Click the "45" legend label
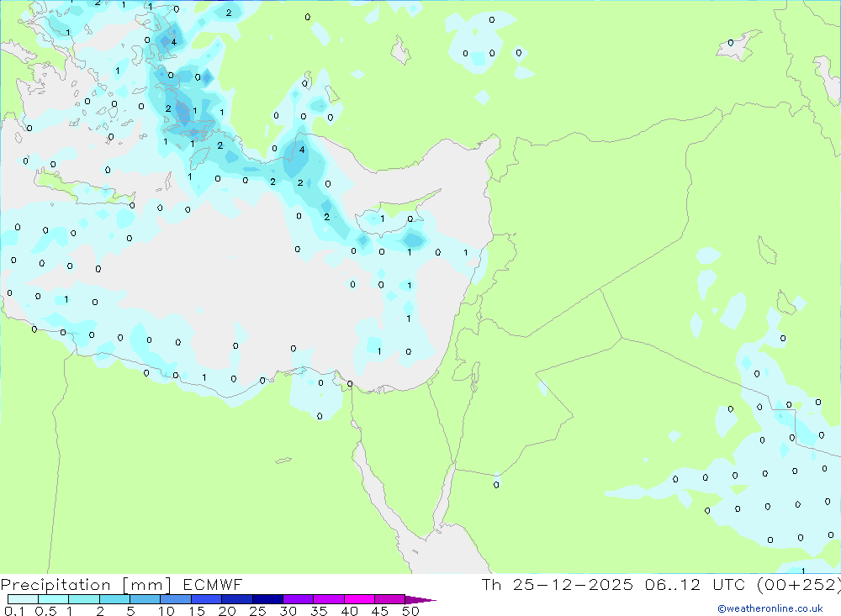The height and width of the screenshot is (616, 841). [x=380, y=611]
